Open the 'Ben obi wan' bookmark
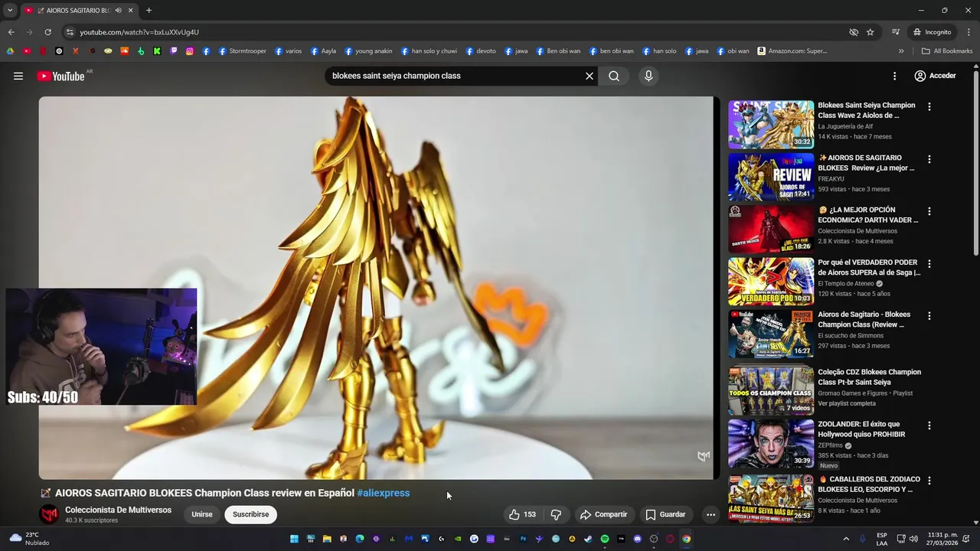Viewport: 980px width, 551px height. coord(557,51)
